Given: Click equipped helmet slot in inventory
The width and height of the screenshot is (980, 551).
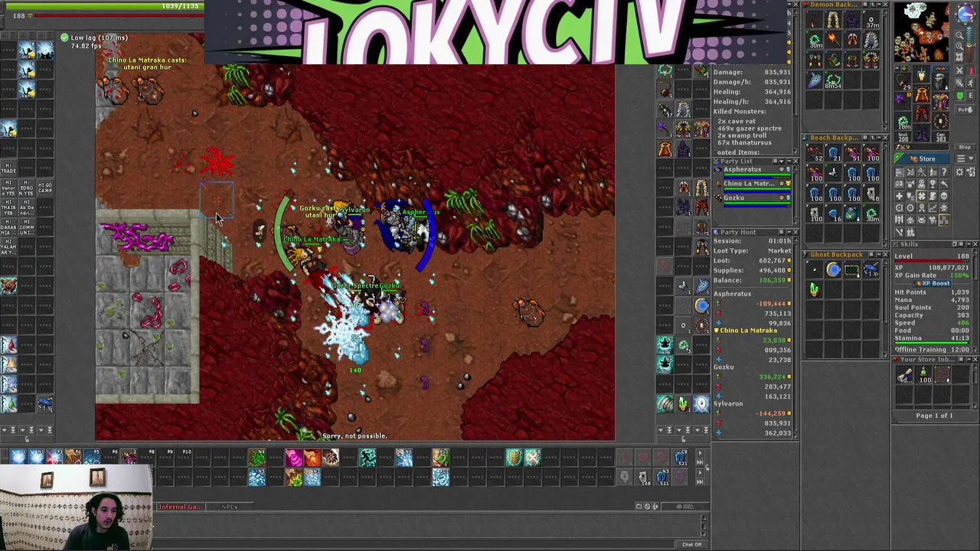Looking at the screenshot, I should click(922, 73).
